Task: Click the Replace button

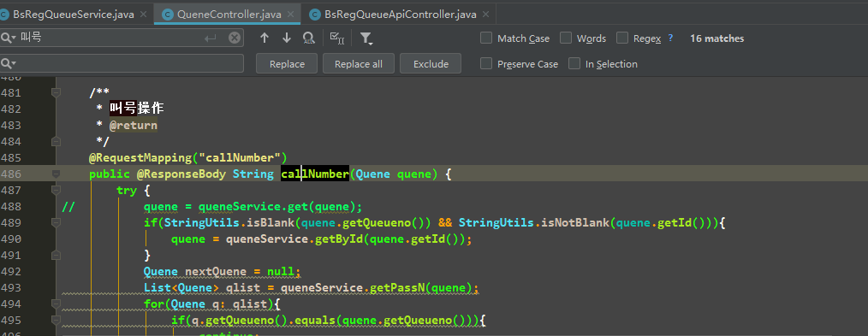Action: point(287,63)
